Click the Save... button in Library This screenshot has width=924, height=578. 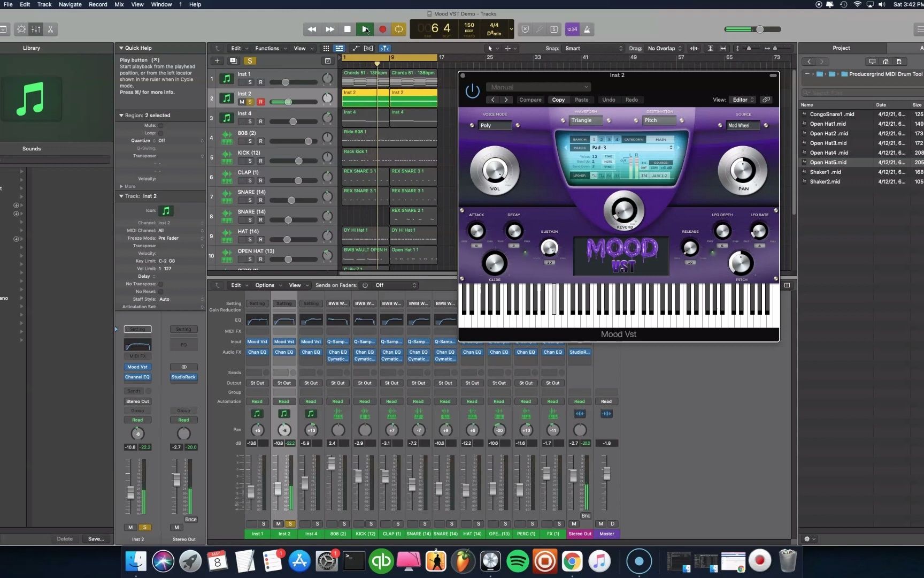tap(96, 539)
